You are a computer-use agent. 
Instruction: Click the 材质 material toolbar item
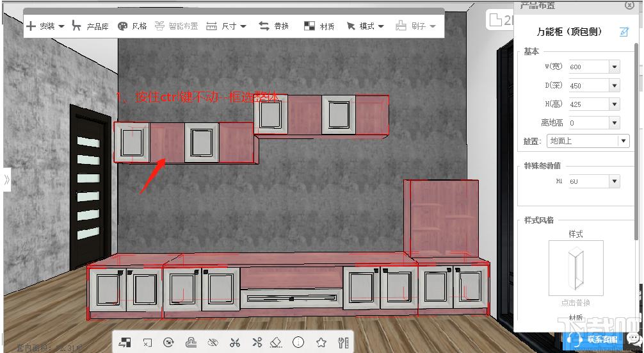click(x=319, y=26)
